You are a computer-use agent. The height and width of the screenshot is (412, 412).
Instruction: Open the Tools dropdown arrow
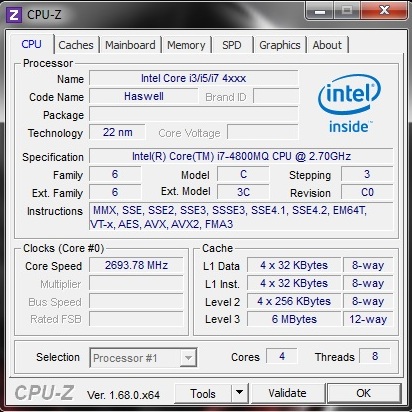[239, 393]
